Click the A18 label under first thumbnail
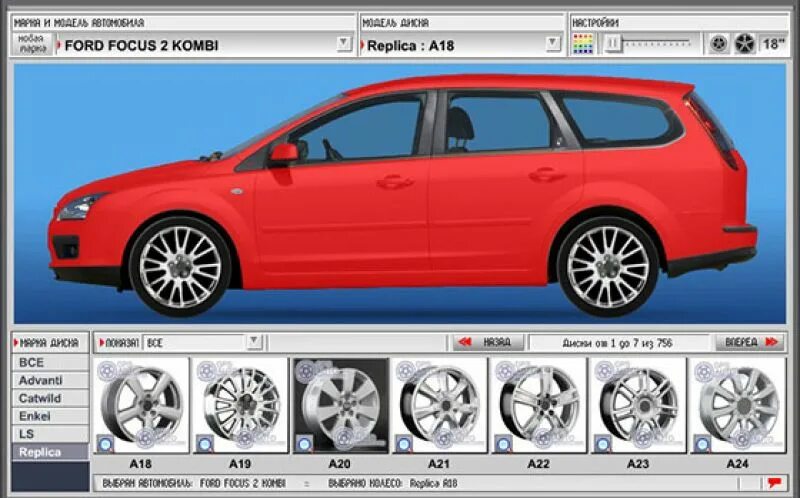The width and height of the screenshot is (800, 498). [x=140, y=464]
